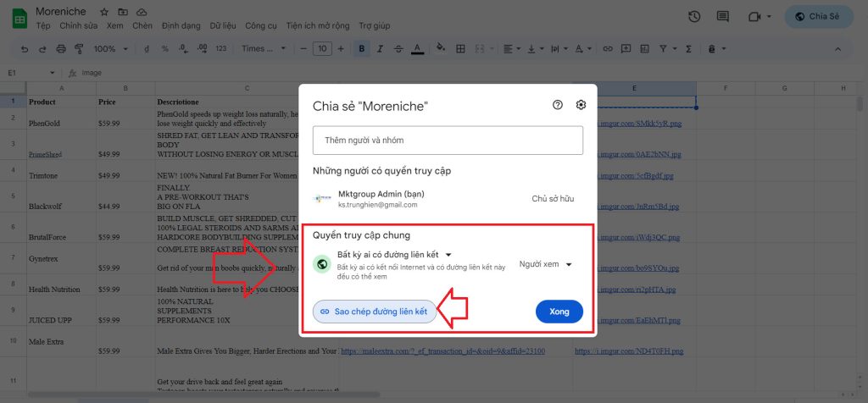This screenshot has width=868, height=403.
Task: Open the comments panel icon
Action: [x=722, y=16]
